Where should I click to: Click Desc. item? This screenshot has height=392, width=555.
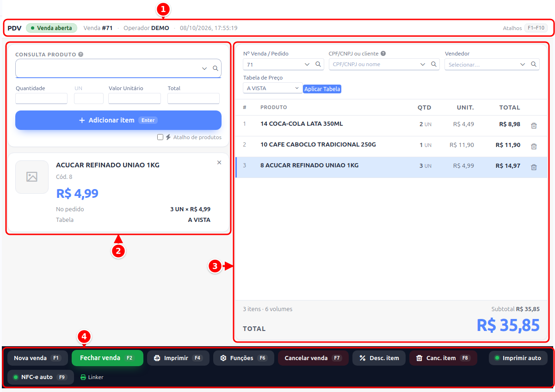379,358
